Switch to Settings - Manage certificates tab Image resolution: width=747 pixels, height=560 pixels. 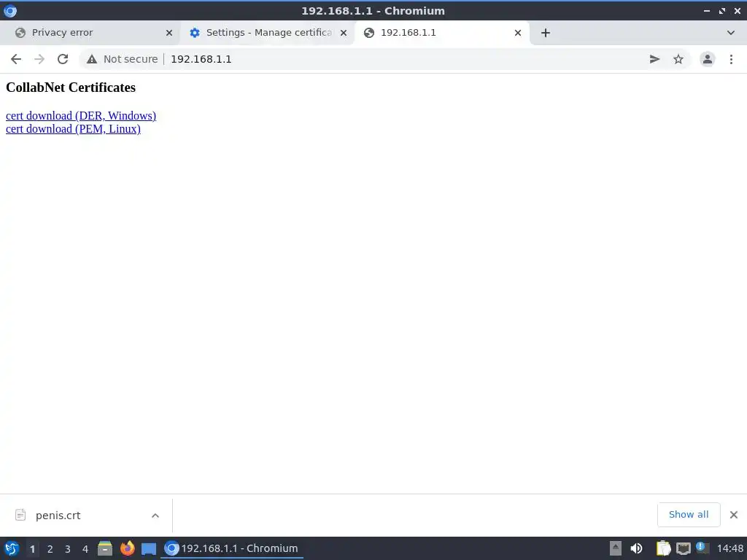(268, 32)
